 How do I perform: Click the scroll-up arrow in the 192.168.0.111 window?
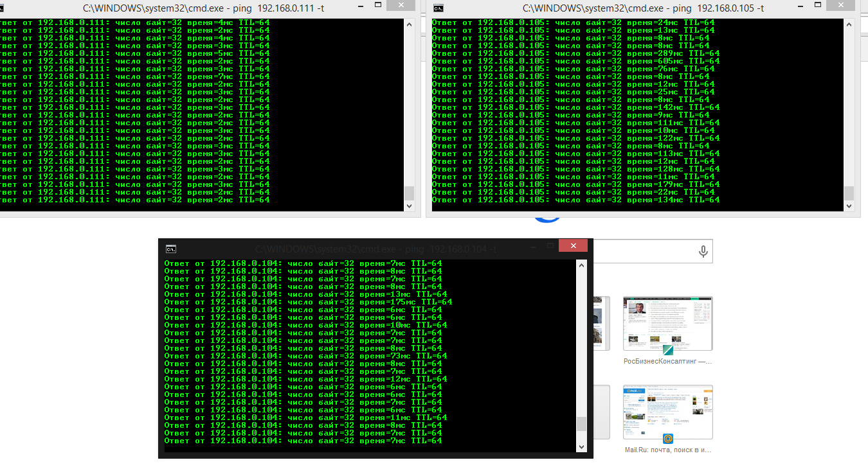pyautogui.click(x=409, y=24)
